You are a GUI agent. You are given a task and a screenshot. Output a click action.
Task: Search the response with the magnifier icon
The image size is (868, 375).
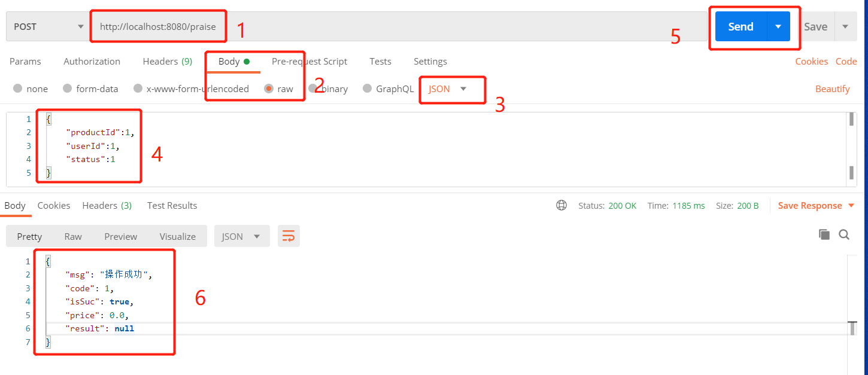[844, 234]
